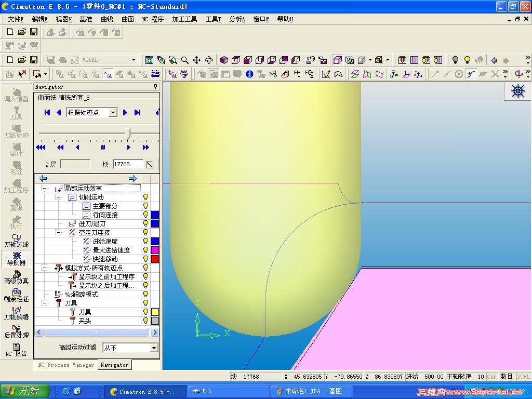Open the 加工工具 menu
The width and height of the screenshot is (532, 399).
click(184, 19)
